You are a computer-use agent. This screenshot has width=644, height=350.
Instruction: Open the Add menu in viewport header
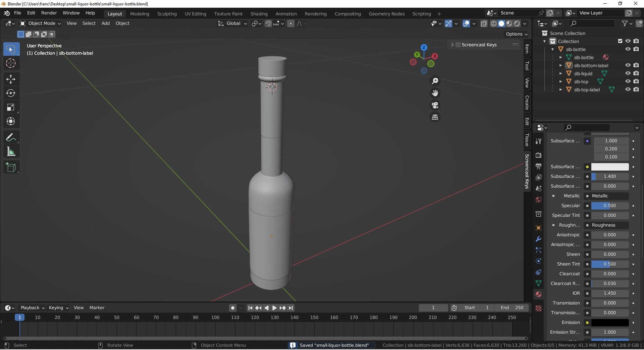[x=105, y=23]
